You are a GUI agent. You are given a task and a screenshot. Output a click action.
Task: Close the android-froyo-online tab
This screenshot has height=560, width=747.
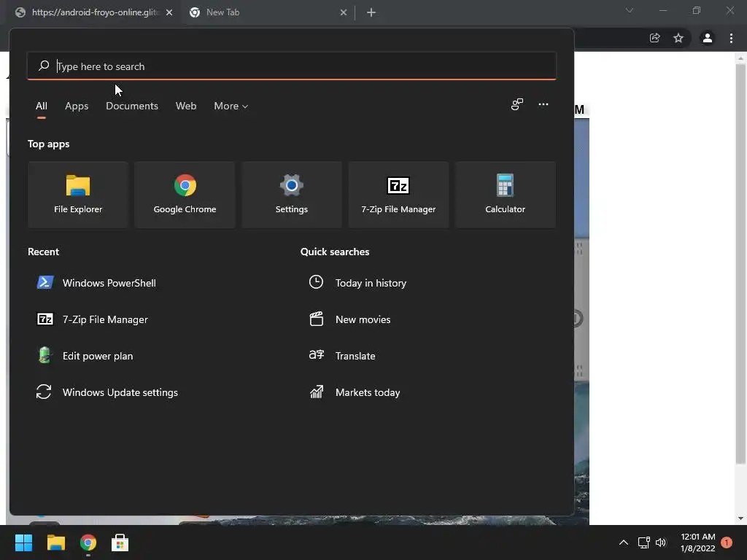169,12
